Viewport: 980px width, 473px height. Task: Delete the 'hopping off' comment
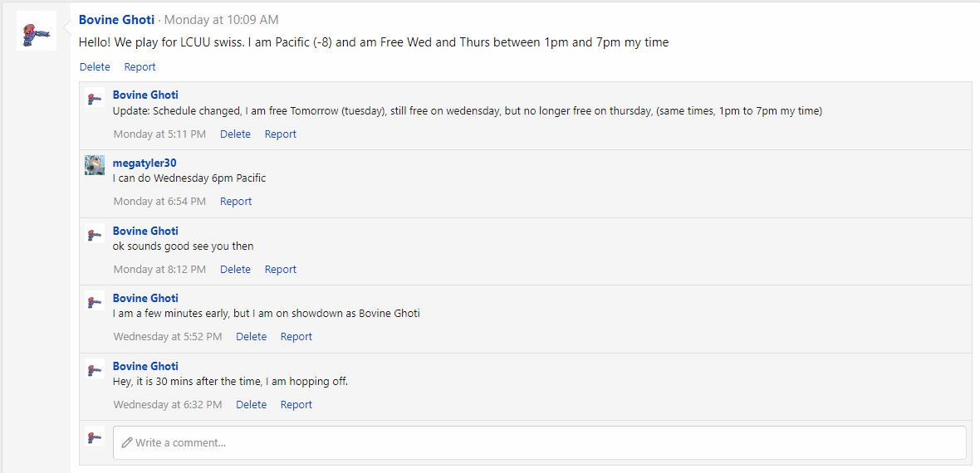[x=252, y=404]
